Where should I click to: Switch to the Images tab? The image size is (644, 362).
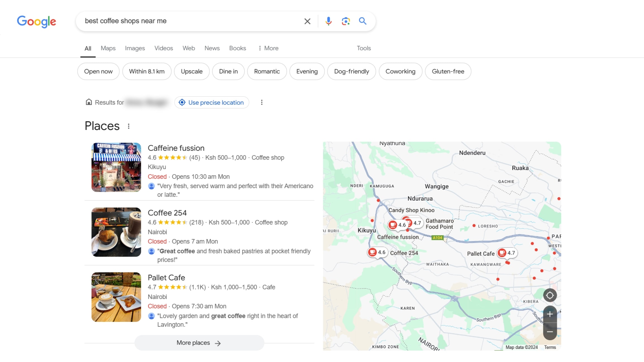(135, 48)
